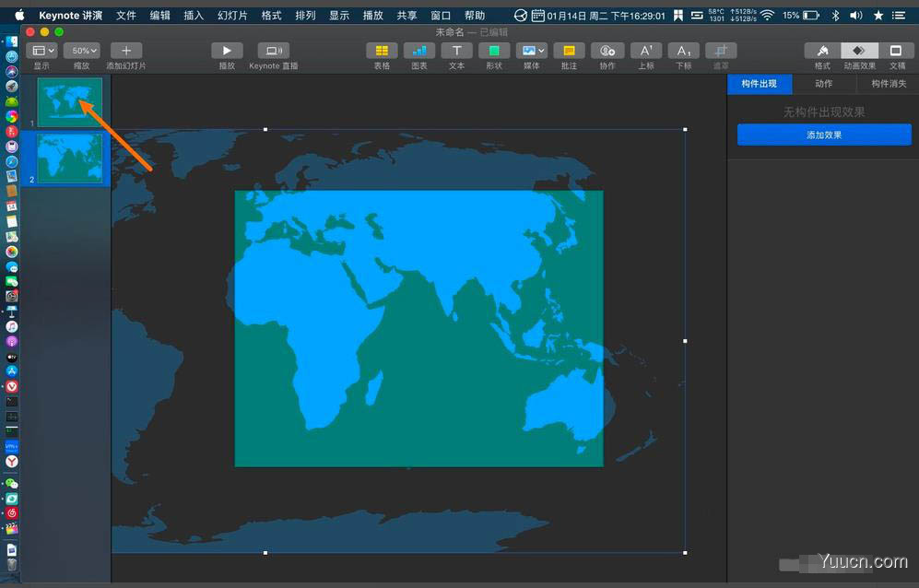
Task: Open Podcasts app in the Dock
Action: coord(12,341)
